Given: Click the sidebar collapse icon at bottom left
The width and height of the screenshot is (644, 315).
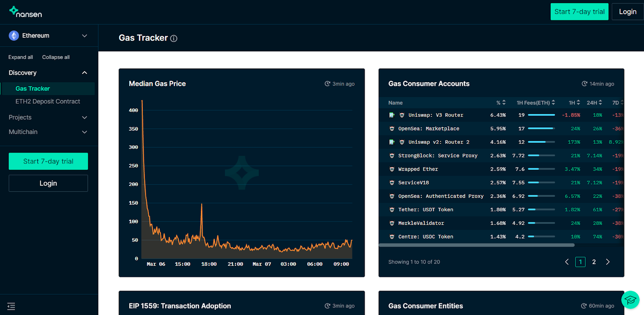Looking at the screenshot, I should (11, 306).
